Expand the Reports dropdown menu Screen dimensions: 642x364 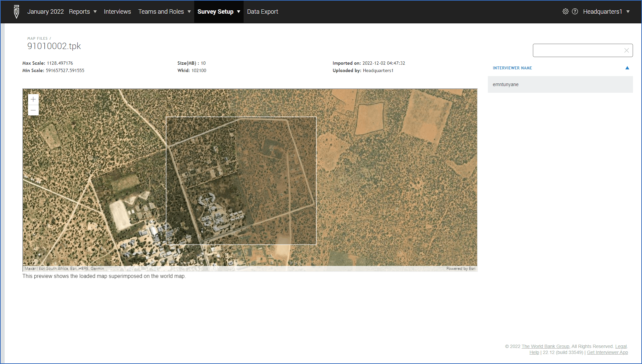[82, 12]
